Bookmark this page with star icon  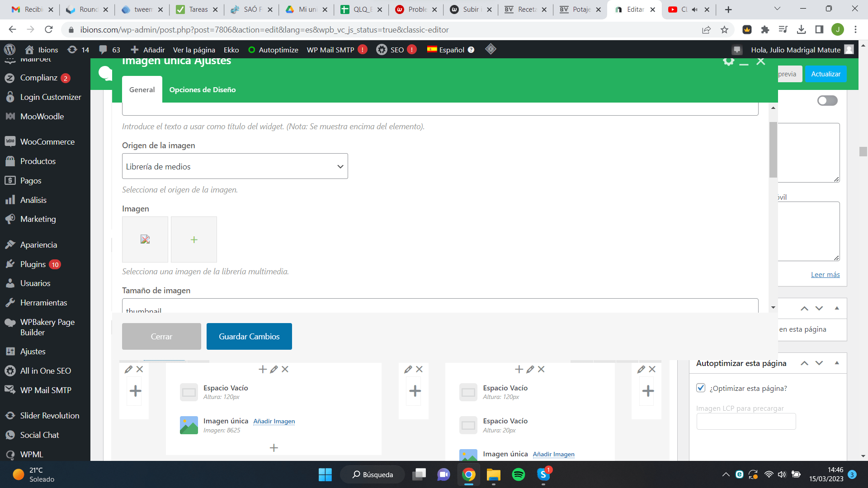click(724, 30)
